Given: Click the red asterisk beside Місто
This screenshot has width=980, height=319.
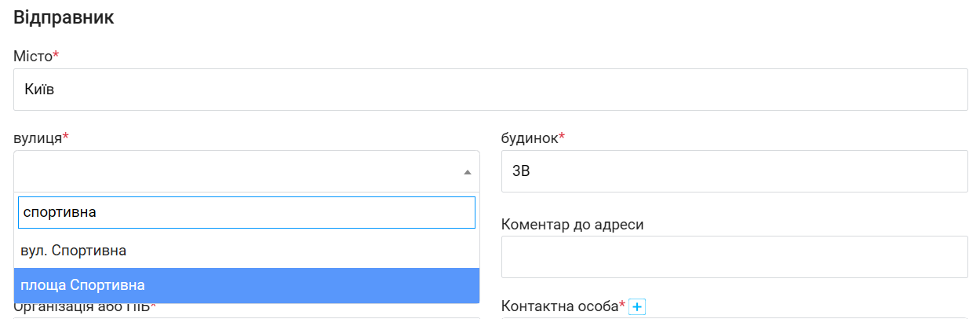Looking at the screenshot, I should pos(56,55).
